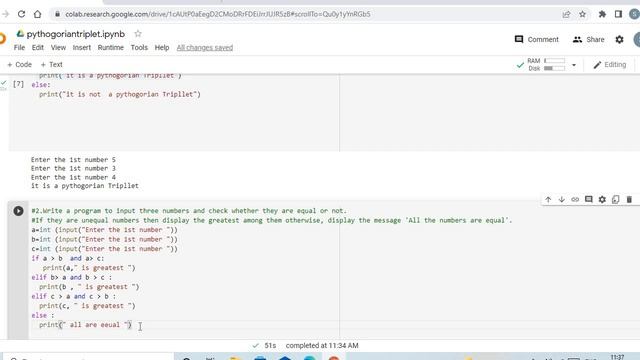Go to the browser home page
This screenshot has height=360, width=640.
pyautogui.click(x=38, y=14)
